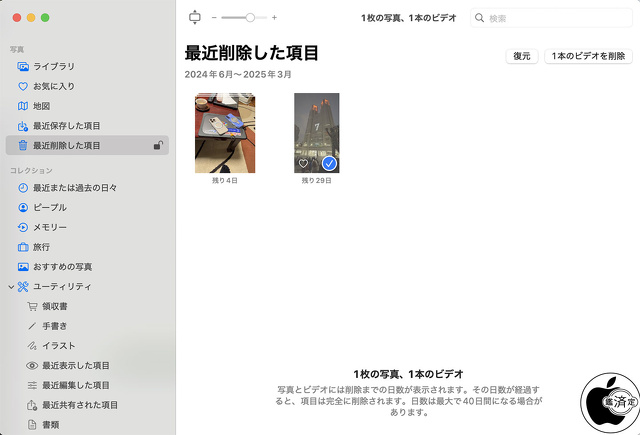
Task: Open お気に入り favorites album
Action: point(53,86)
